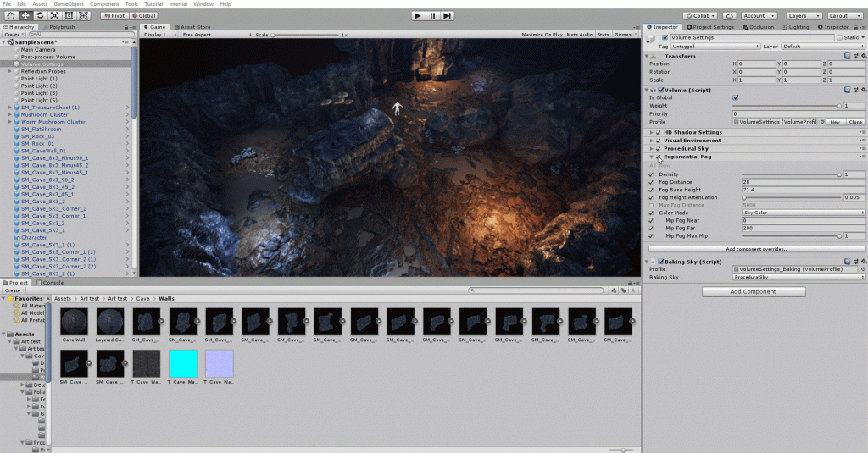Open the Tag dropdown
Screen dimensions: 868x453
pyautogui.click(x=715, y=47)
